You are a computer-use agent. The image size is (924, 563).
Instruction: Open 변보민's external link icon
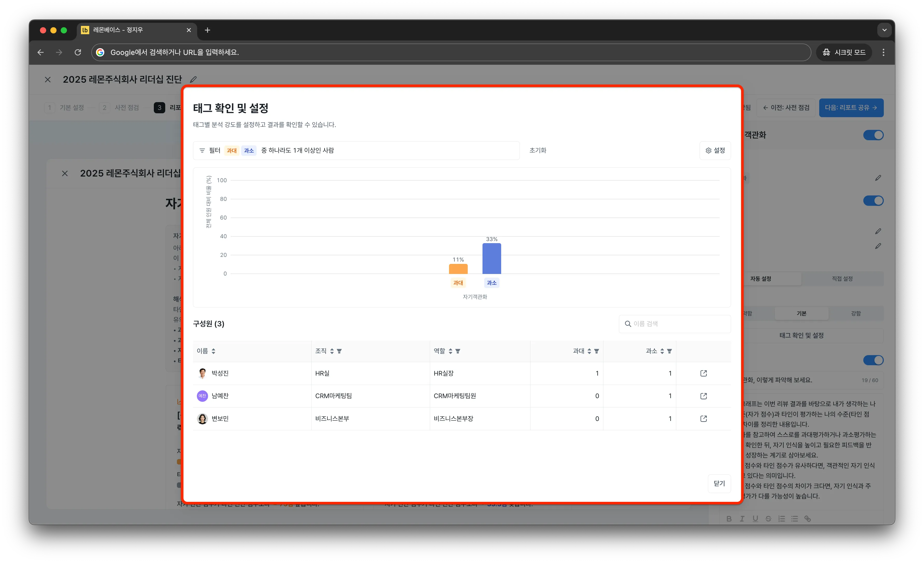(x=703, y=418)
